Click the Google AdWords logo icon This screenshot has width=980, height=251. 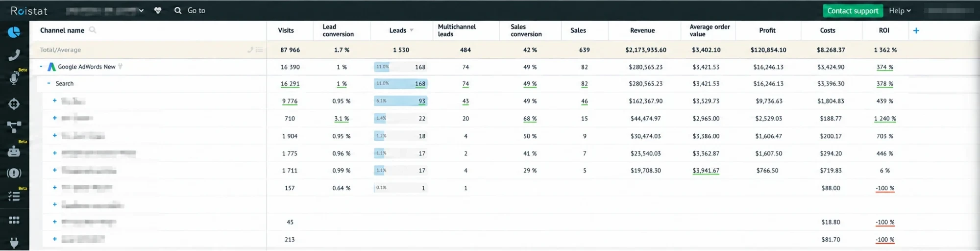coord(51,67)
